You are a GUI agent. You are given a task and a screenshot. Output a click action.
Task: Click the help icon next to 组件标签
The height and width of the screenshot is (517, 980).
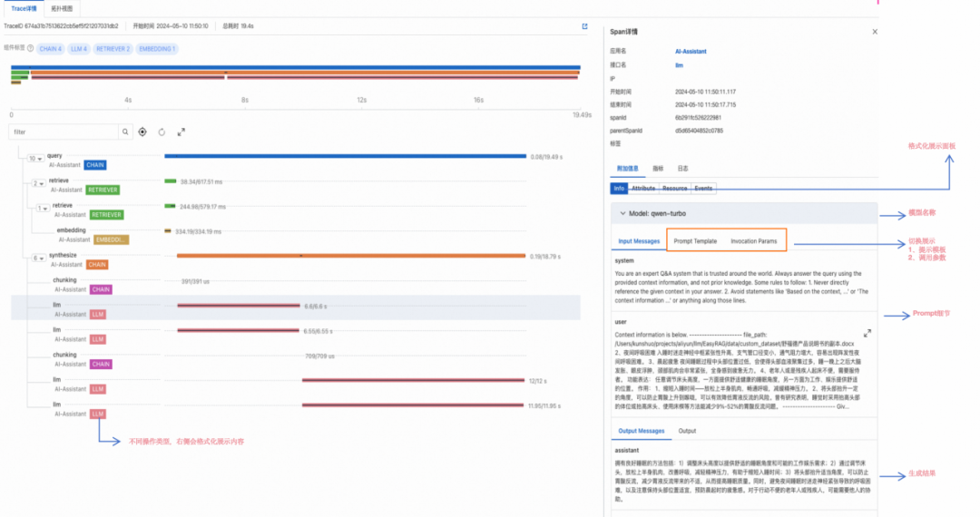[31, 48]
